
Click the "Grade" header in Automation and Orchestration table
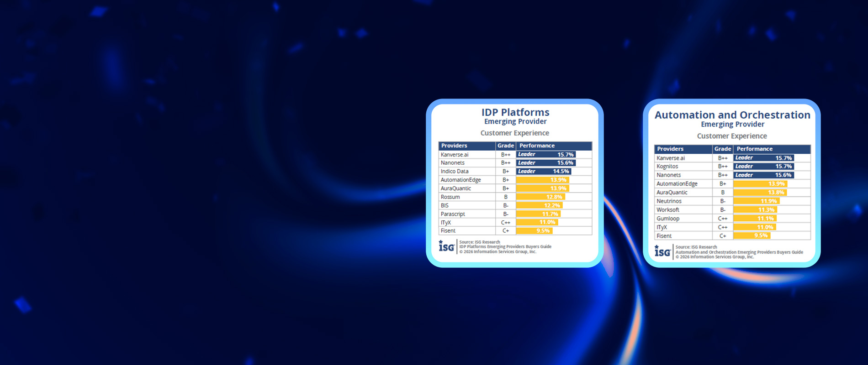(723, 149)
